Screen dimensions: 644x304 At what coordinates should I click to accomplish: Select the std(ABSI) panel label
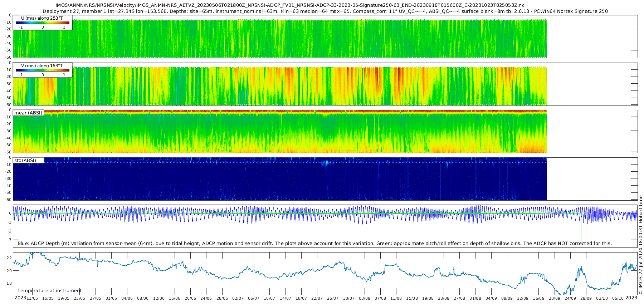(x=25, y=161)
